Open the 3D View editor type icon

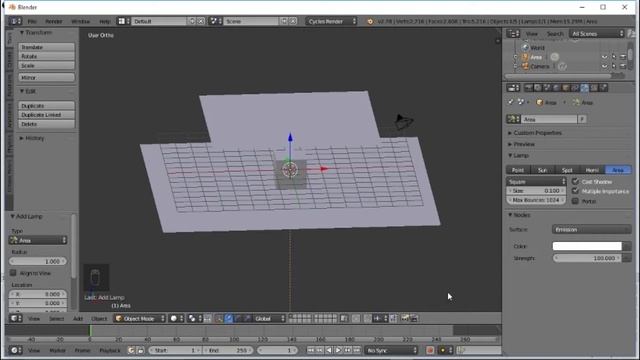click(x=16, y=318)
